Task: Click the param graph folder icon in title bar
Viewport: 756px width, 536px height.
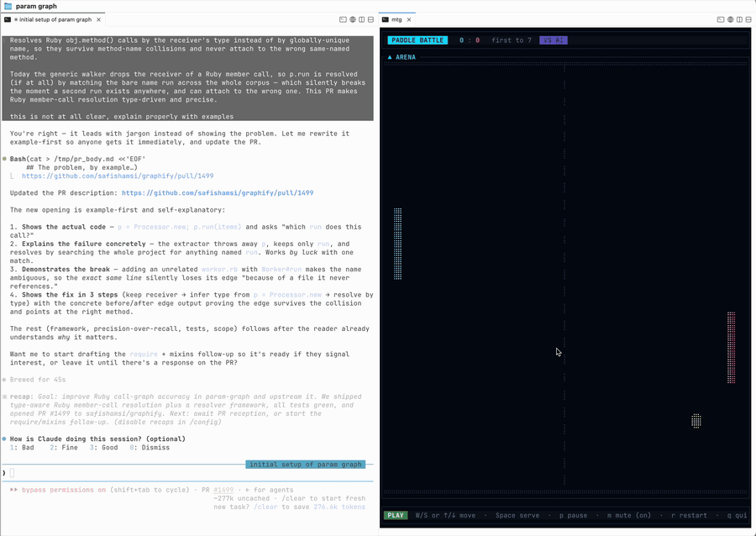Action: (x=8, y=6)
